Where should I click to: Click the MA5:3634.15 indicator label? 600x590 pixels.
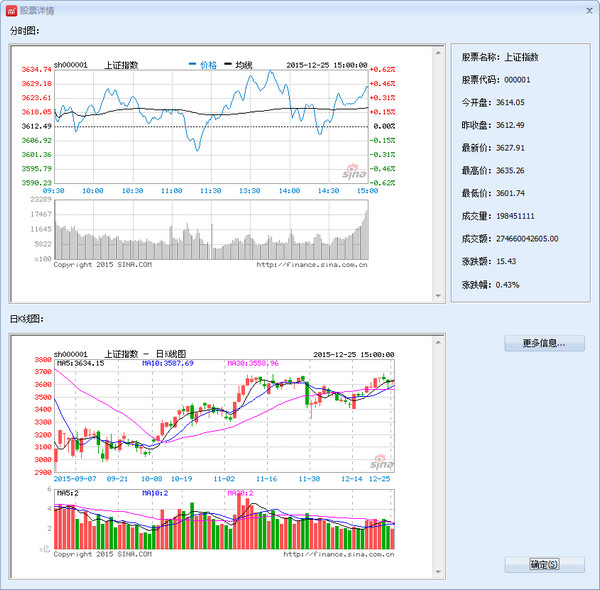(x=80, y=364)
